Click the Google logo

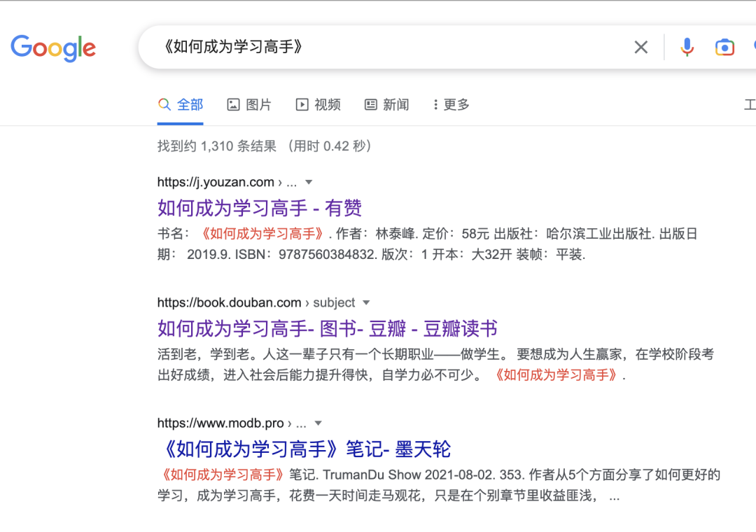coord(53,48)
